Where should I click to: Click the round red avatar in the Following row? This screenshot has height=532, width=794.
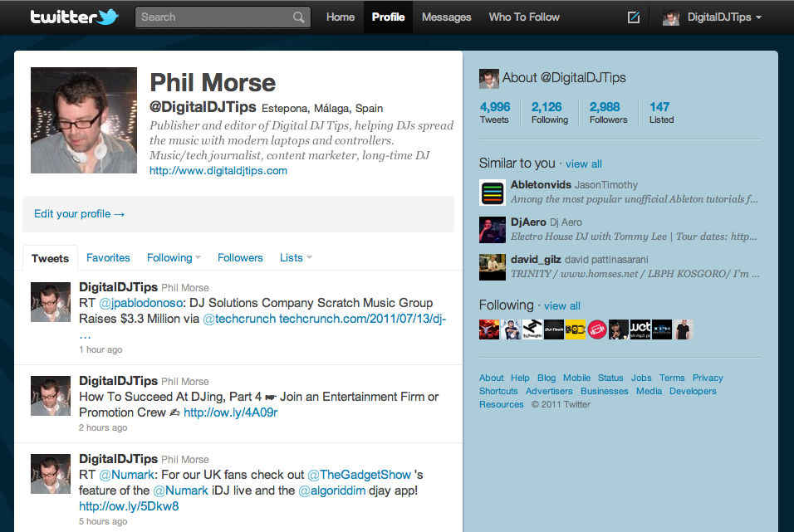tap(597, 329)
